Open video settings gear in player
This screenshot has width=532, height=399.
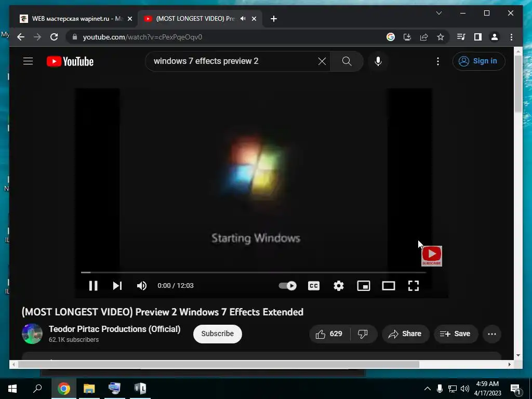339,286
